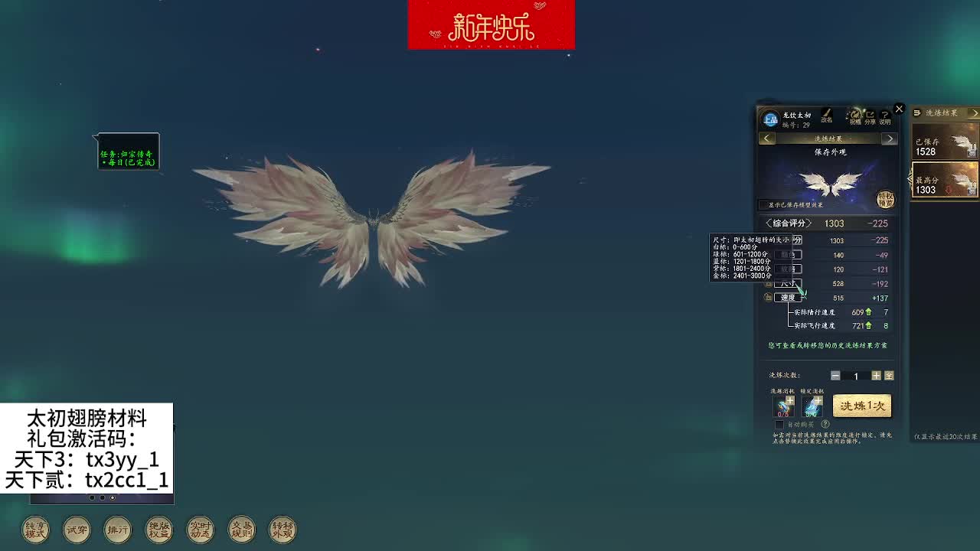The image size is (980, 551).
Task: Increase 洗炼次数 with plus button
Action: tap(877, 376)
